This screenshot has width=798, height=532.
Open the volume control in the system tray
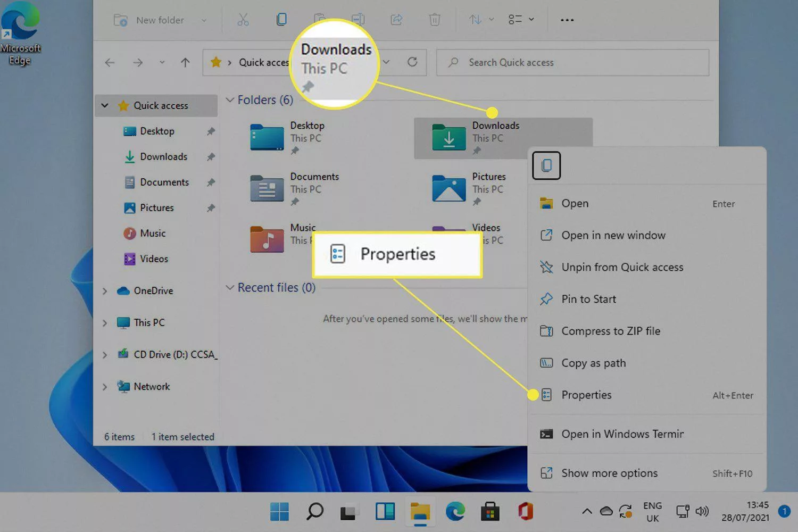[702, 512]
